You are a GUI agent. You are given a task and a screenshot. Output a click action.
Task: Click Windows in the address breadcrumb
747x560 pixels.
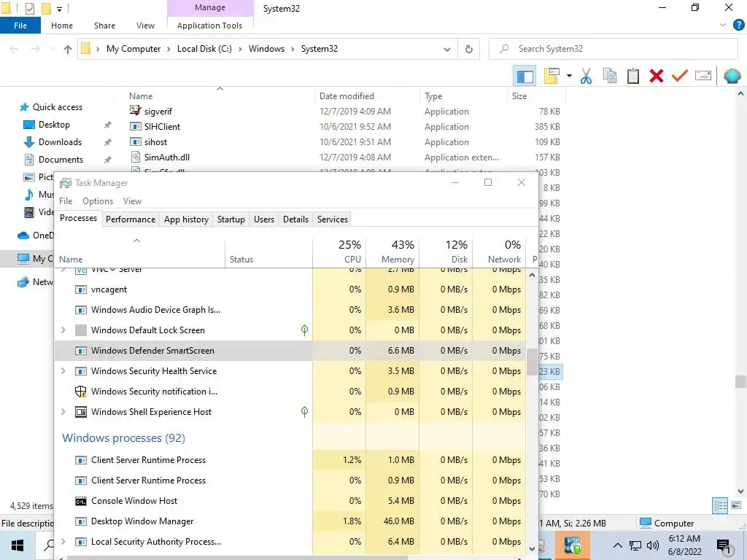266,49
